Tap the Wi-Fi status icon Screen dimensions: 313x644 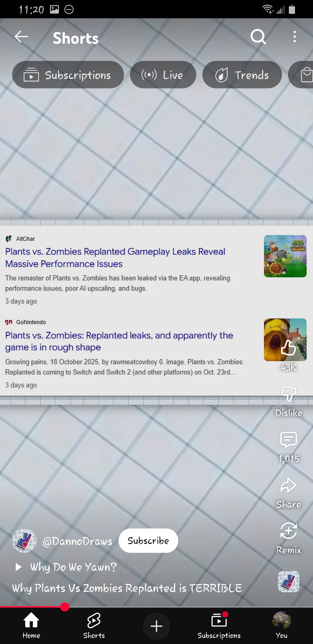tap(268, 9)
